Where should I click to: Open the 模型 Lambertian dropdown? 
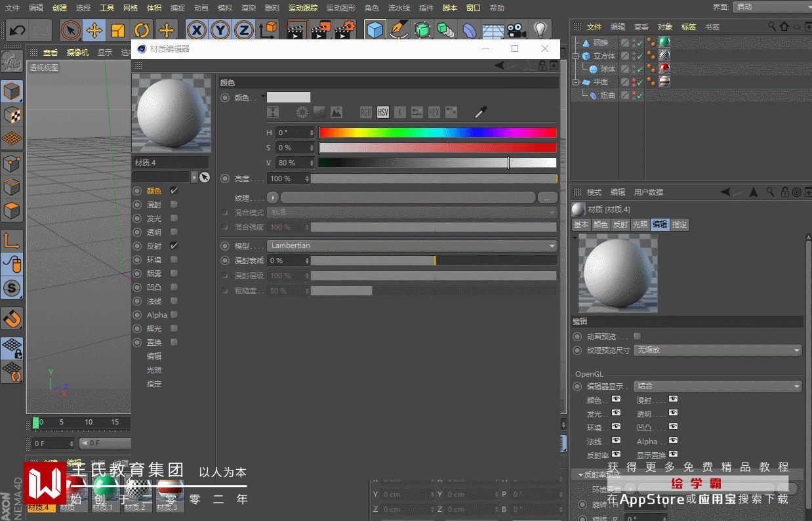click(412, 246)
